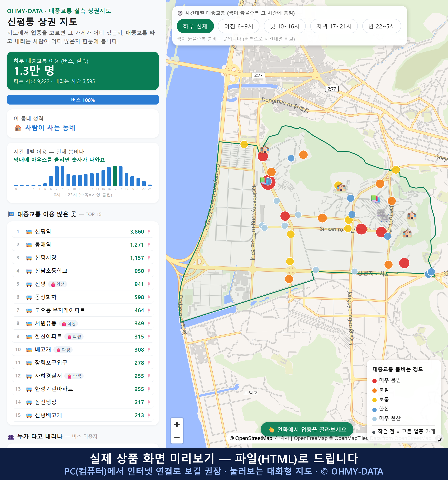Click bus icon beside 신평배고개
448x480 pixels.
29,415
